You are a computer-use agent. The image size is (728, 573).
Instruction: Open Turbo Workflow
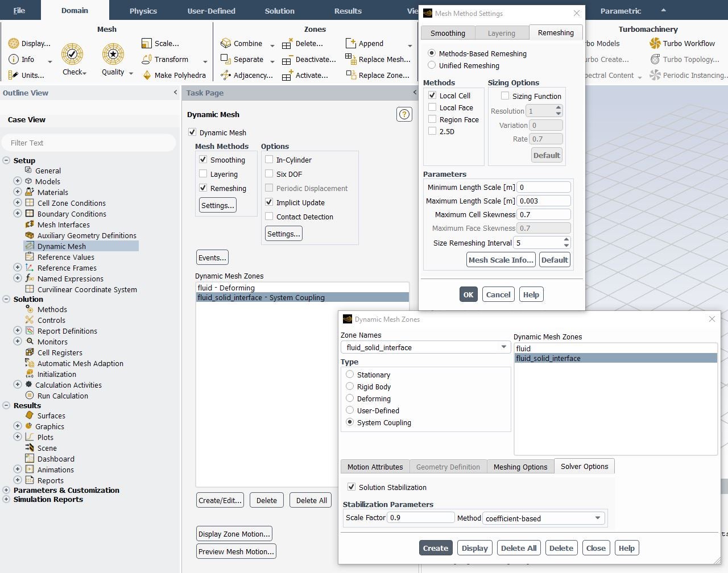tap(655, 43)
